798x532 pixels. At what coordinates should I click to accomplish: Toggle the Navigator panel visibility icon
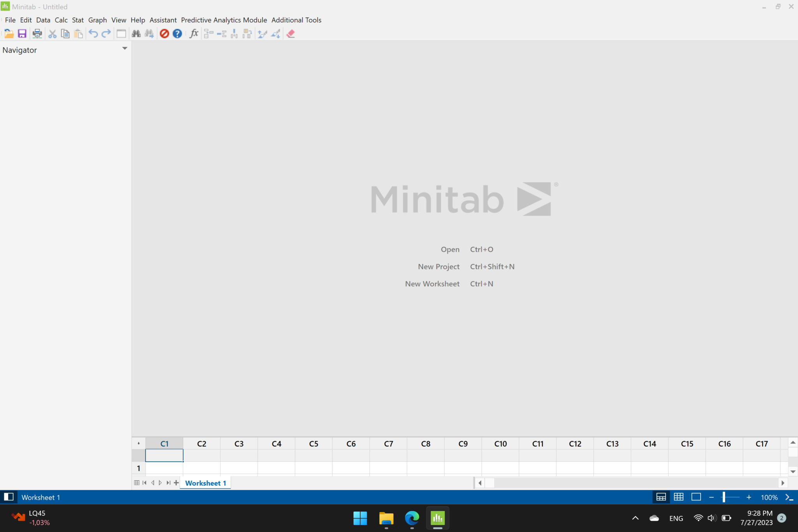pos(9,497)
